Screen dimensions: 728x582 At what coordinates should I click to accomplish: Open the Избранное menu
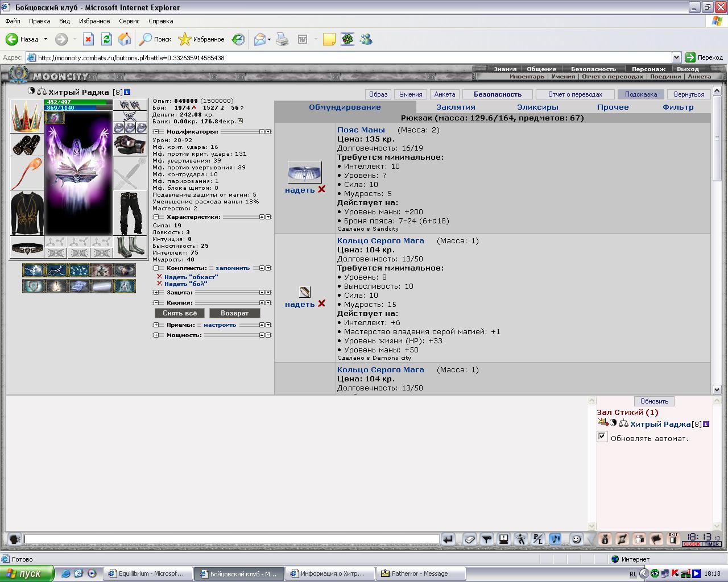coord(94,21)
